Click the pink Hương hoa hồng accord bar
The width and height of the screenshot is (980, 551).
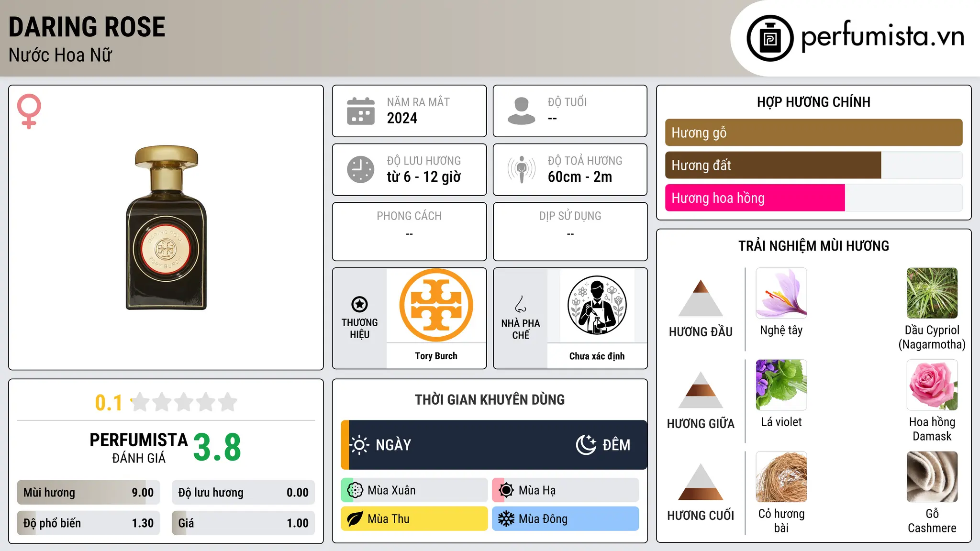(813, 198)
